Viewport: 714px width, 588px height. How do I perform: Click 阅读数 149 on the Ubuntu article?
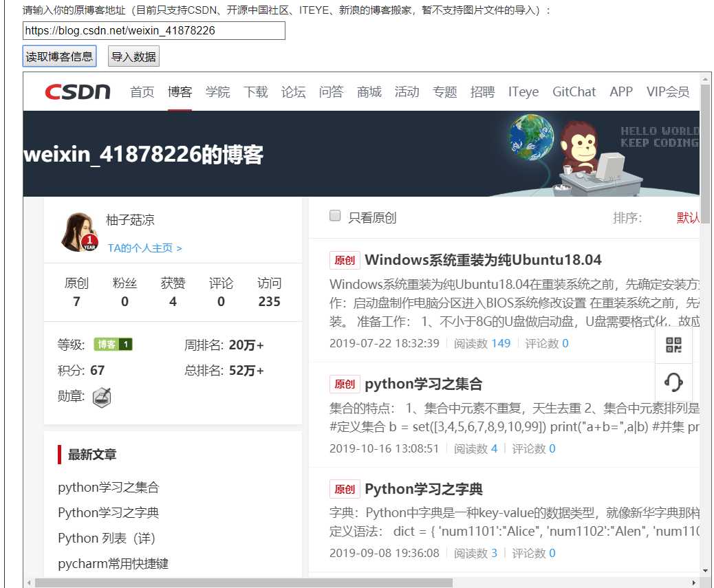pyautogui.click(x=482, y=344)
